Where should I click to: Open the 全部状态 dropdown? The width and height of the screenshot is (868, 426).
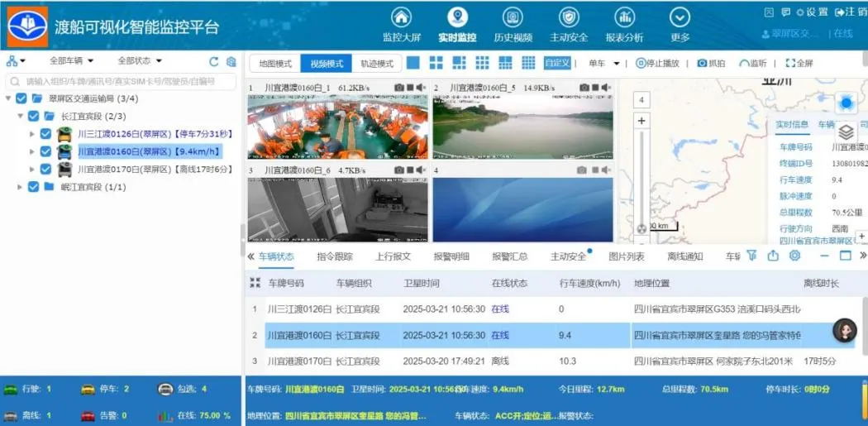pyautogui.click(x=140, y=61)
